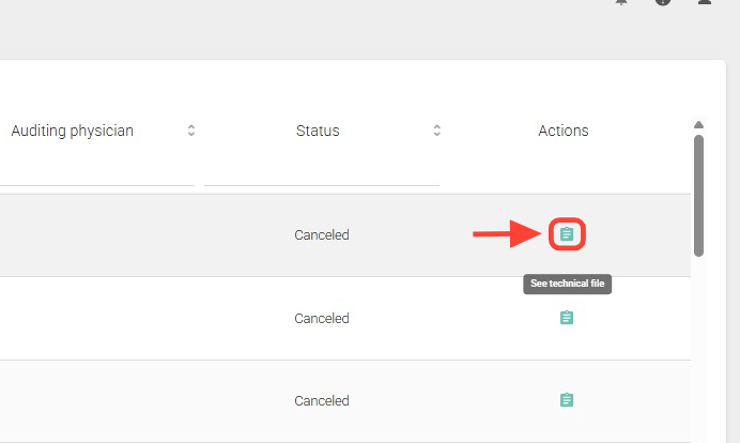The image size is (740, 443).
Task: Open the notifications bell
Action: [622, 3]
